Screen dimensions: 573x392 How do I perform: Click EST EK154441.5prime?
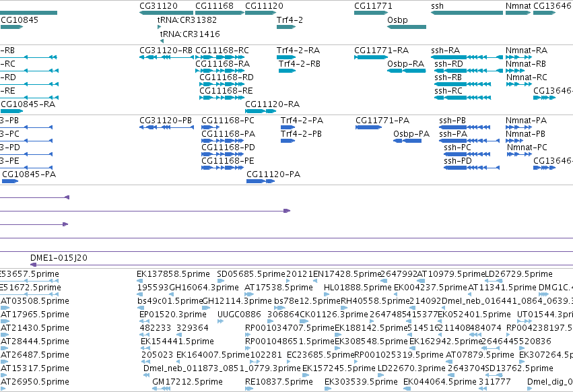pyautogui.click(x=177, y=342)
